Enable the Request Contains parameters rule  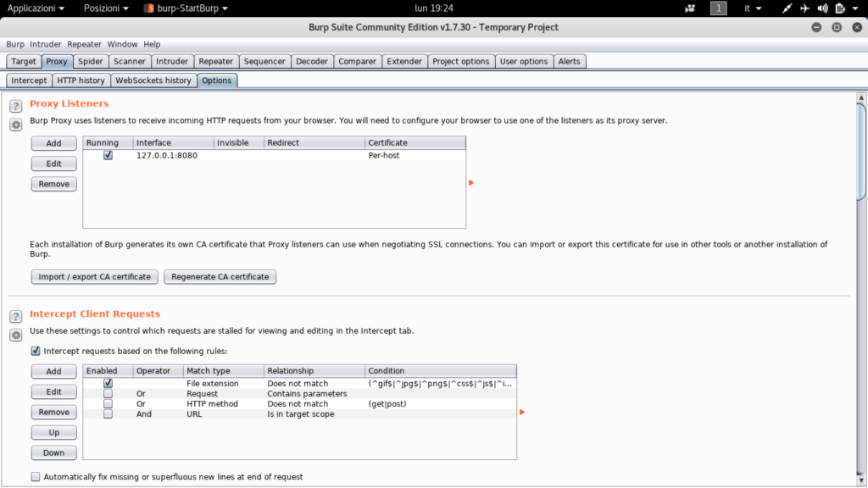tap(108, 393)
